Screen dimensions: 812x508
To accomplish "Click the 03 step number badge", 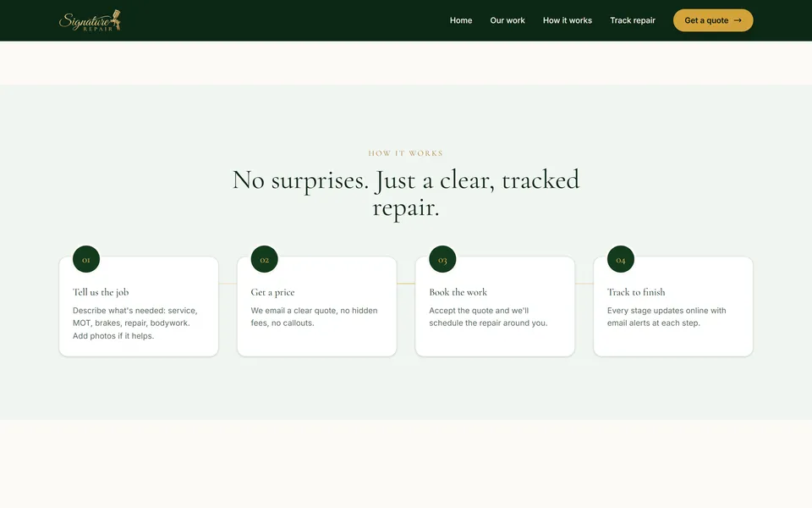I will [x=442, y=259].
